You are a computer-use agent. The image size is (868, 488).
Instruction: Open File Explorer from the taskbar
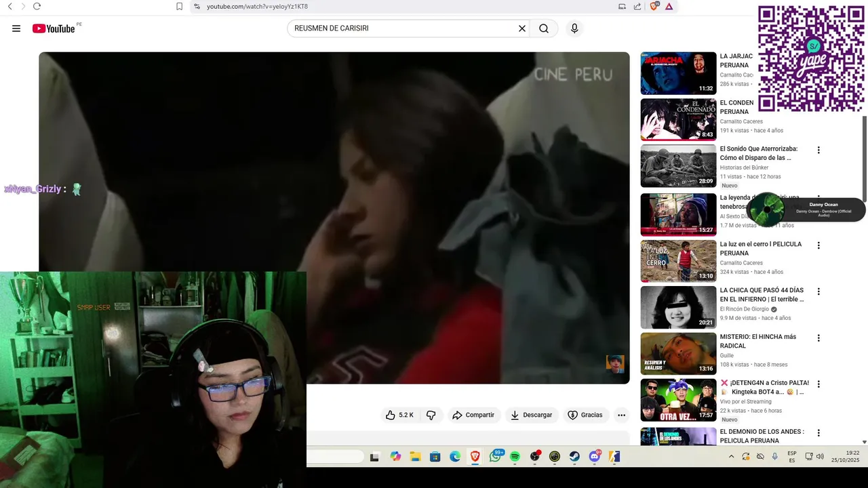click(415, 457)
